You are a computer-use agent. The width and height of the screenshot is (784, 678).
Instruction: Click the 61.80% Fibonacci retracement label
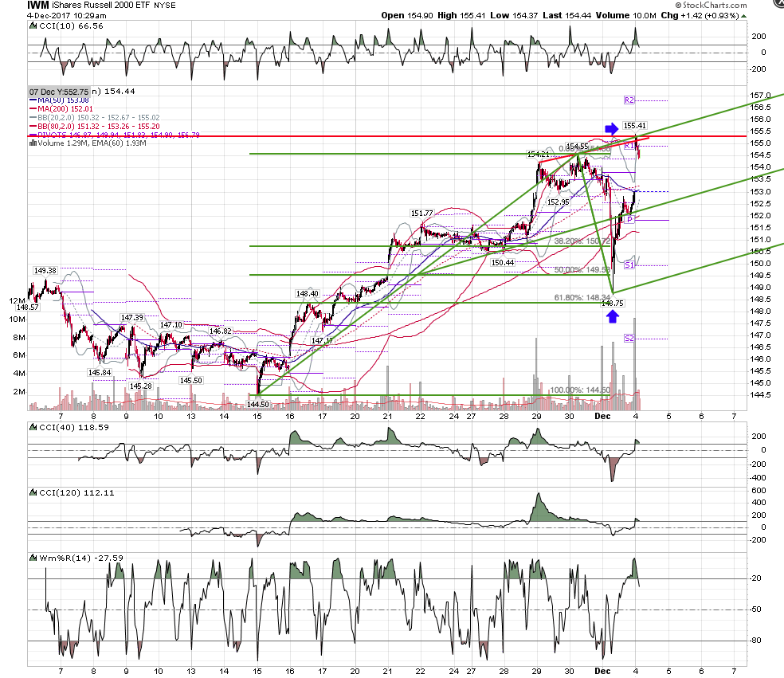pos(582,297)
